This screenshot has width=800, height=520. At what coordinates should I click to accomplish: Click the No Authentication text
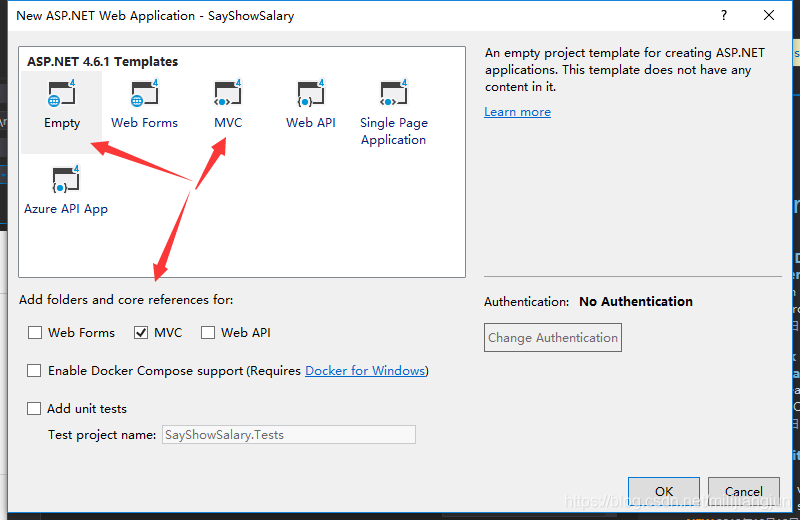pos(636,302)
